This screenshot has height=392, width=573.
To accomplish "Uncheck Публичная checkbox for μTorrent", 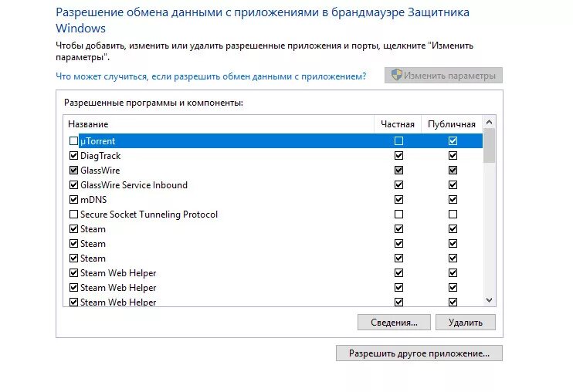I will 453,141.
